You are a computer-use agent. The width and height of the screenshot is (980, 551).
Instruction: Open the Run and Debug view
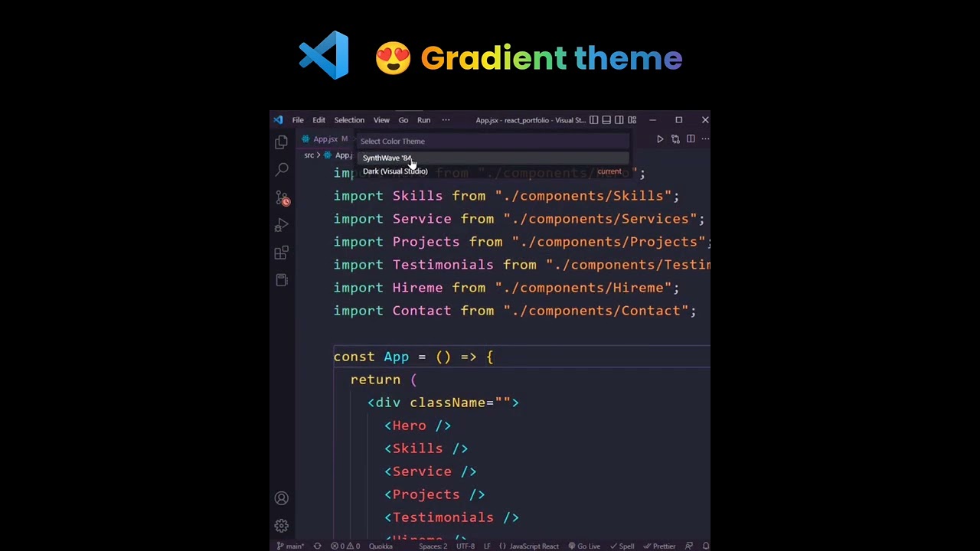tap(282, 225)
